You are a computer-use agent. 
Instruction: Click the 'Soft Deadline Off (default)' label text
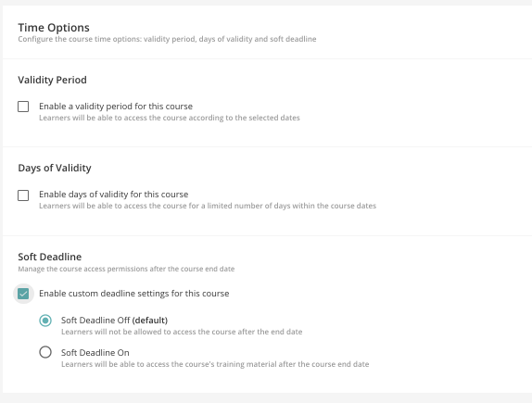click(x=114, y=321)
